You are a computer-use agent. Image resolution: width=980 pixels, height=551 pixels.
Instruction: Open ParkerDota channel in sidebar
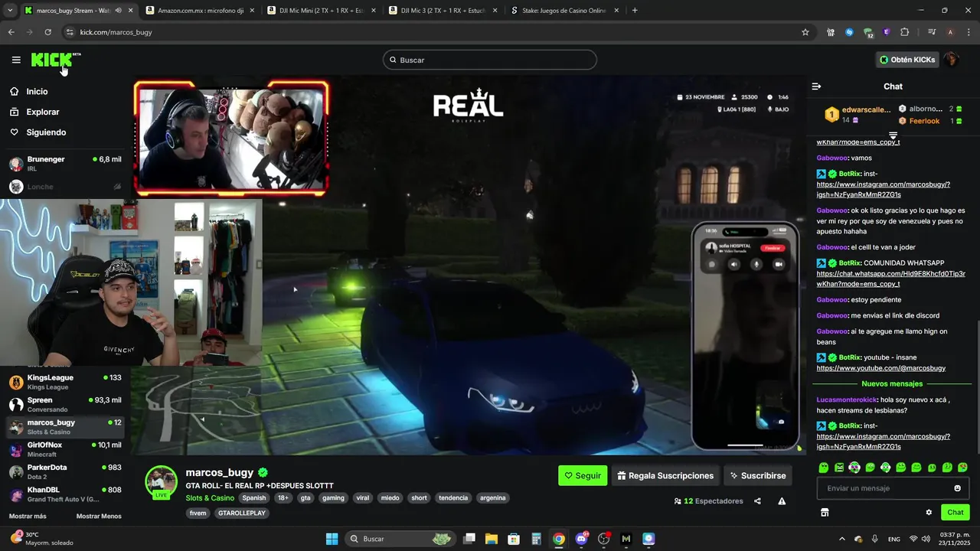tap(65, 471)
